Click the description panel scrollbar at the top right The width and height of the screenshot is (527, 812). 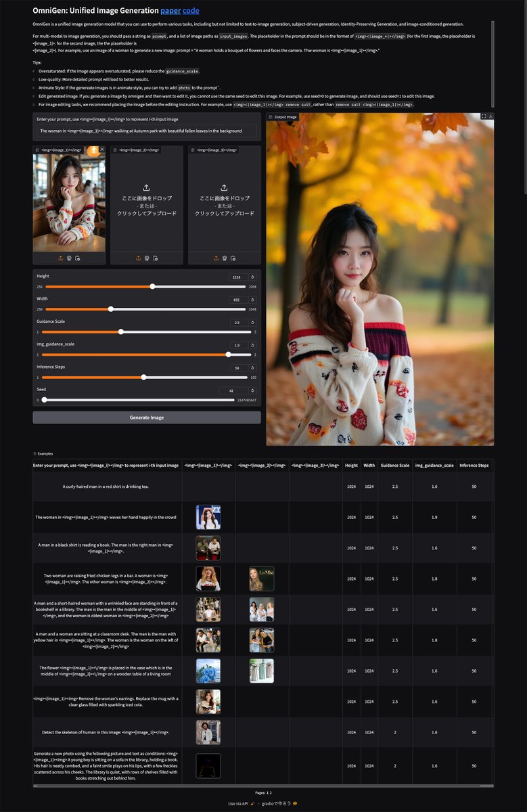492,63
